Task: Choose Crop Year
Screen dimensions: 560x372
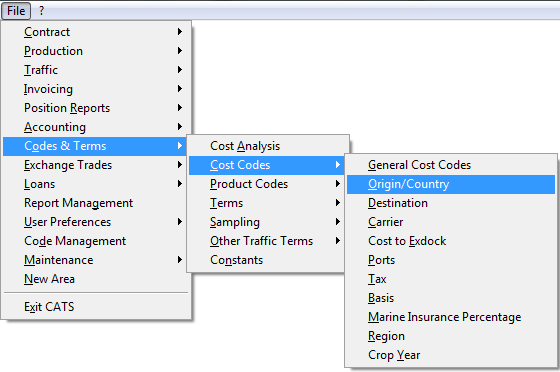Action: [x=451, y=355]
